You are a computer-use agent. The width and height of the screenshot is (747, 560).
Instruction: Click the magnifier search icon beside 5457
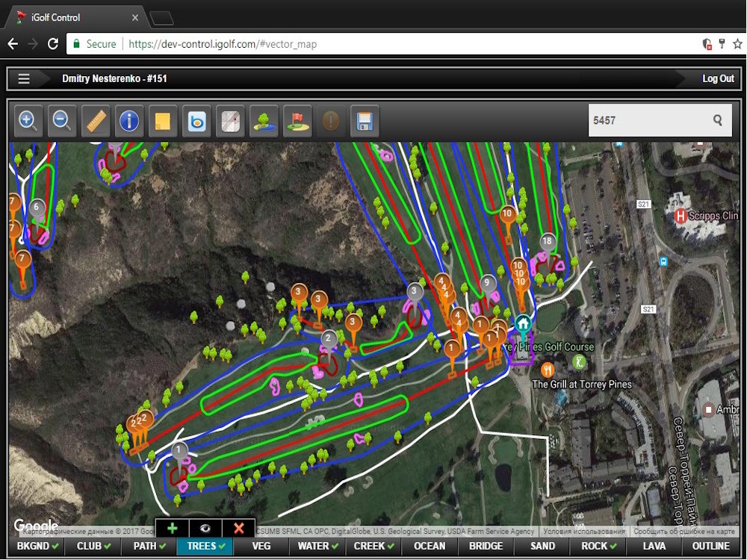click(x=717, y=120)
